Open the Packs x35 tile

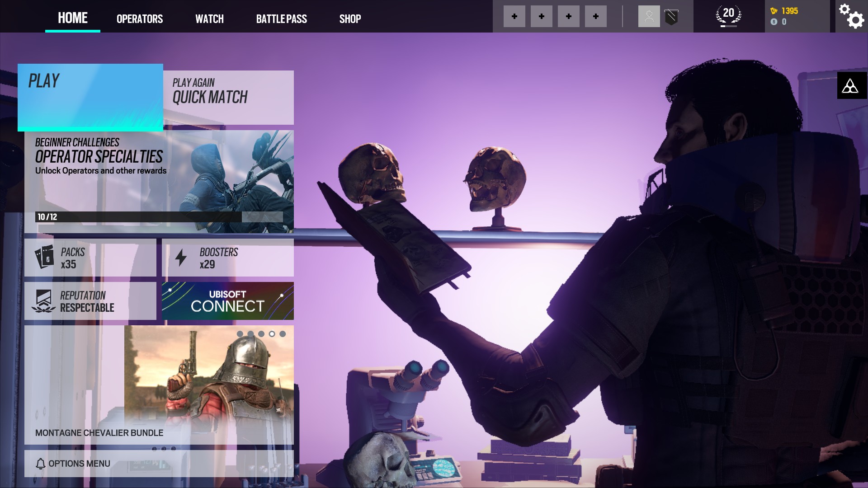point(90,258)
